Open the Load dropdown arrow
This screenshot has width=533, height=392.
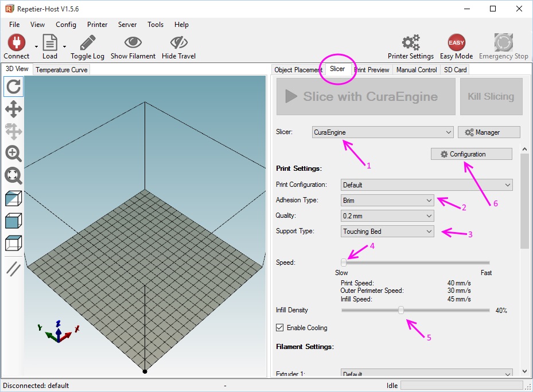tap(64, 46)
